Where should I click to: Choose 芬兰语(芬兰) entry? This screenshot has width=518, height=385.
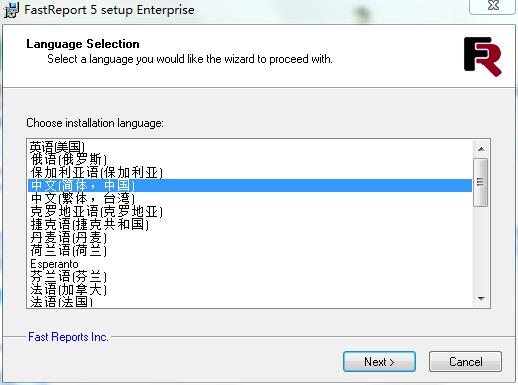[250, 277]
